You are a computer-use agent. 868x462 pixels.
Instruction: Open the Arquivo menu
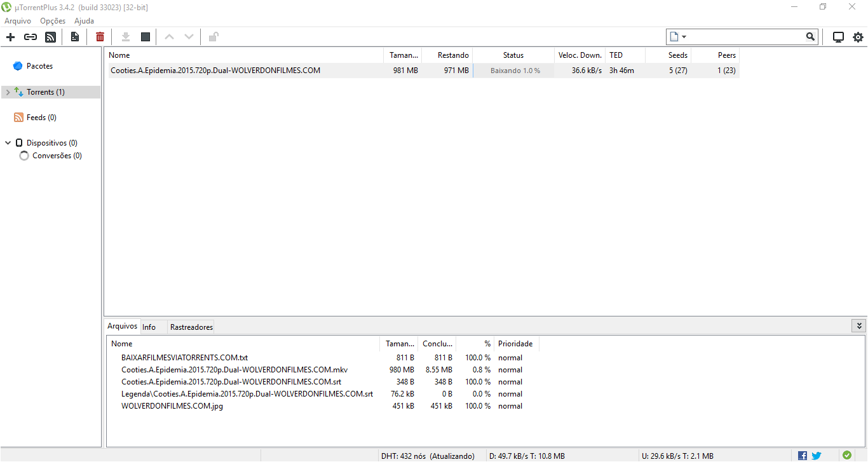tap(18, 21)
